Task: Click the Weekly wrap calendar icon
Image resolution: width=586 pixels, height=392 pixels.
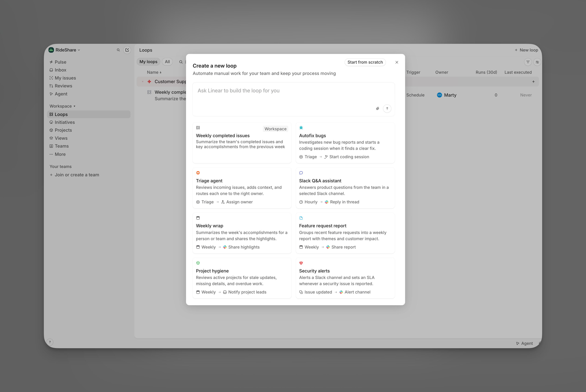Action: 198,218
